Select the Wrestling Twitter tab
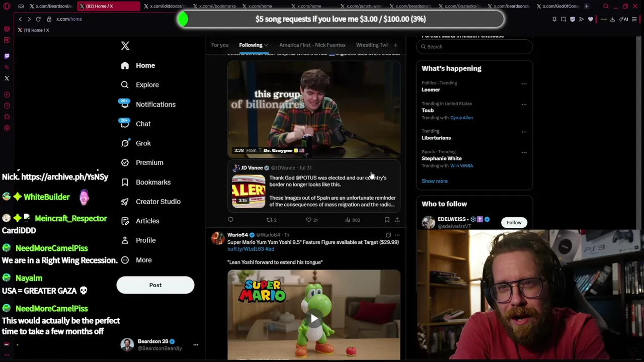Viewport: 644px width, 362px height. [372, 45]
